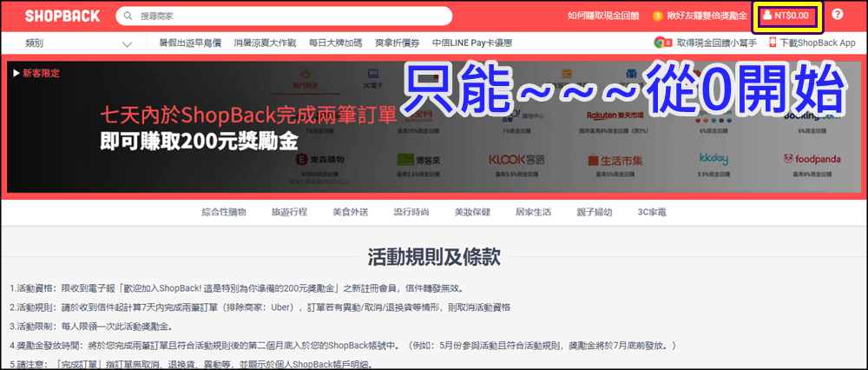Viewport: 868px width, 370px height.
Task: Open 消暑涼夏大作戰 menu item
Action: pyautogui.click(x=265, y=43)
